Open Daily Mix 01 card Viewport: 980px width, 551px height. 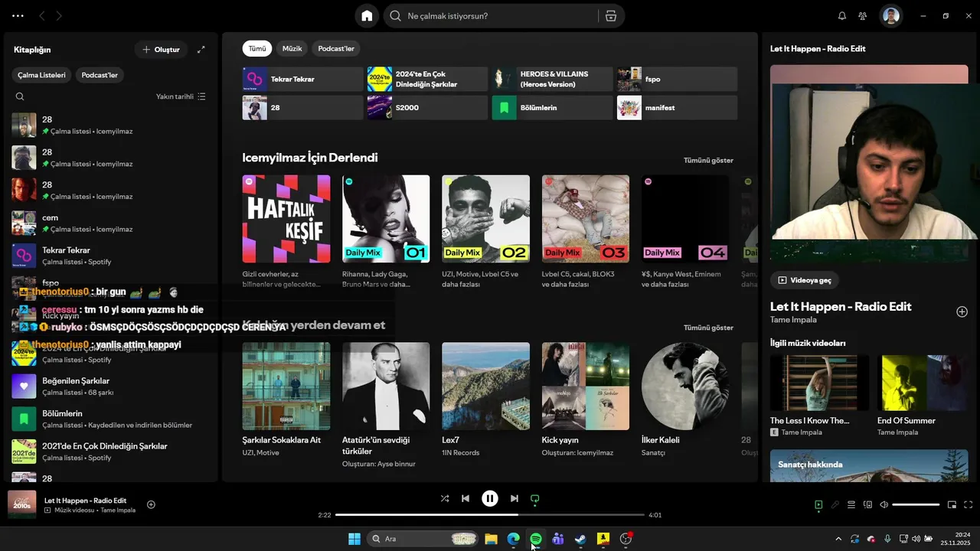(x=386, y=230)
